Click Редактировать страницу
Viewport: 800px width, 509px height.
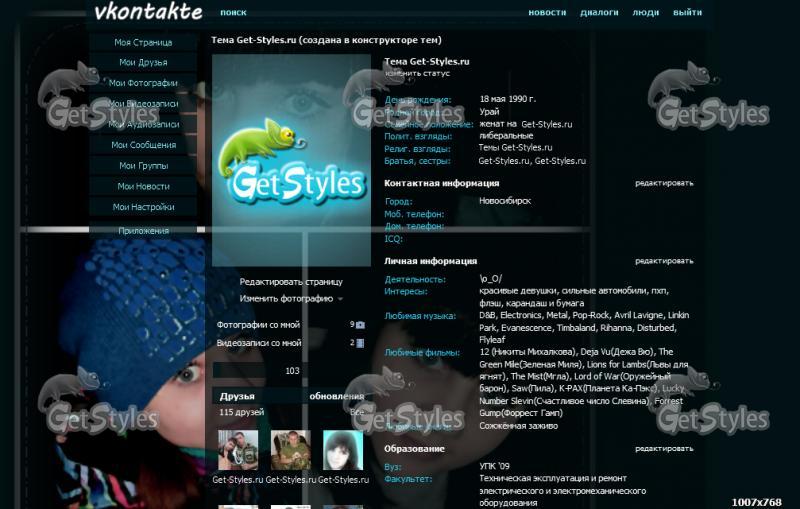[291, 282]
